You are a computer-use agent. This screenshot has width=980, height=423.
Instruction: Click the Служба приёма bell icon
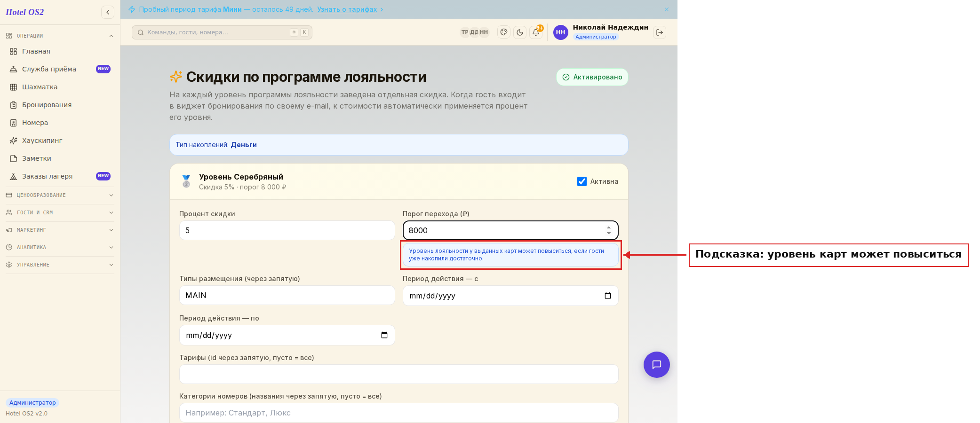tap(14, 69)
